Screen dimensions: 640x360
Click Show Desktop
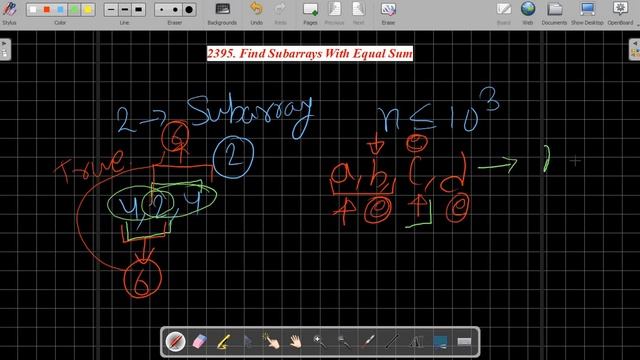[x=587, y=13]
